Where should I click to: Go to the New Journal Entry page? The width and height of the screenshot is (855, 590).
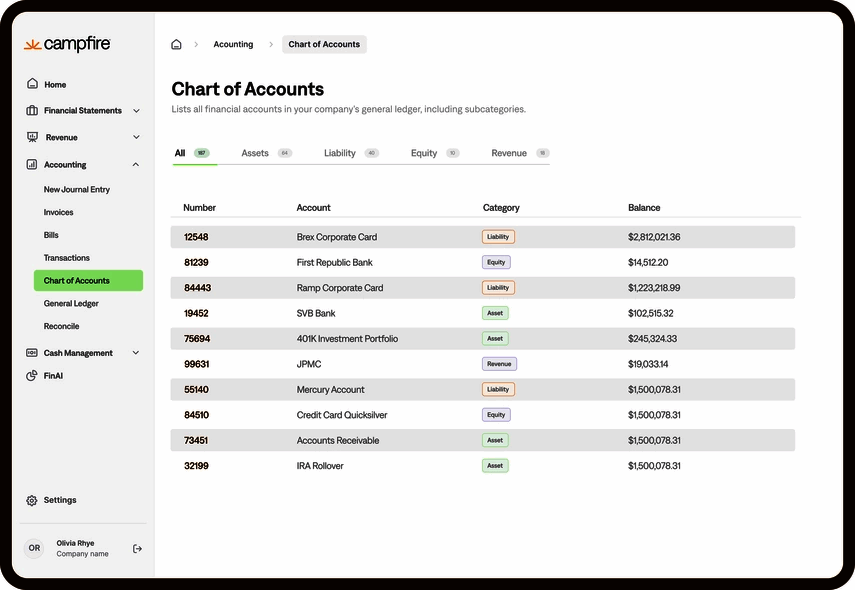click(x=78, y=189)
